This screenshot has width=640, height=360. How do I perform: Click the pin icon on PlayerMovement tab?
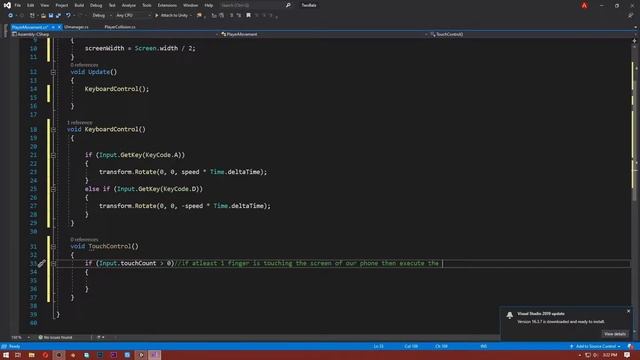tap(53, 27)
